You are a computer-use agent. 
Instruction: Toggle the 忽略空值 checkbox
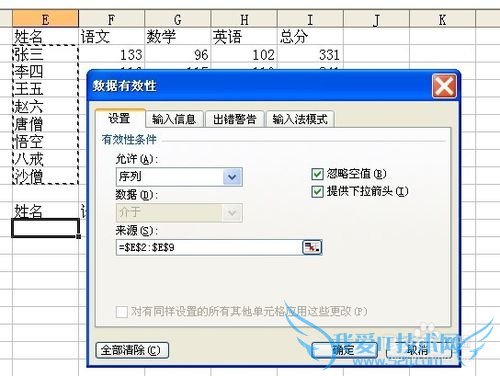[317, 174]
